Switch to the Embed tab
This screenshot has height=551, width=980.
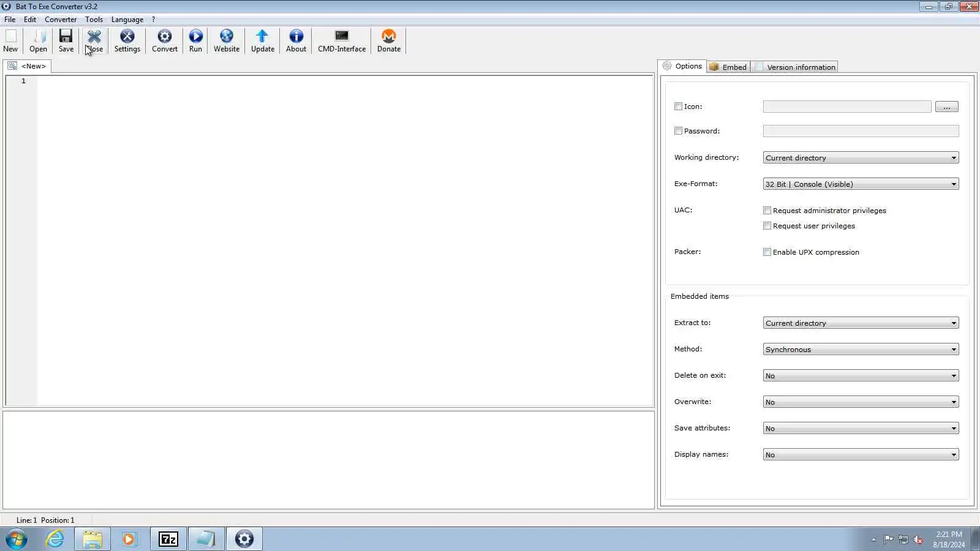(728, 67)
